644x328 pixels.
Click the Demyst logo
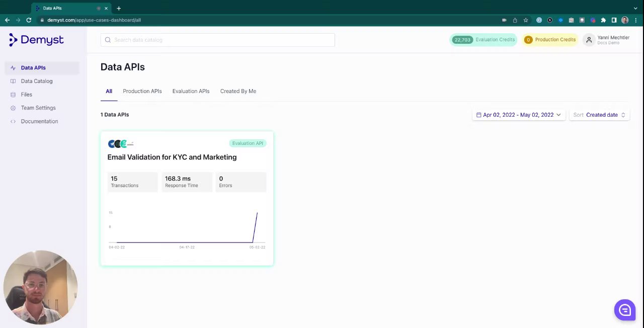pos(36,40)
